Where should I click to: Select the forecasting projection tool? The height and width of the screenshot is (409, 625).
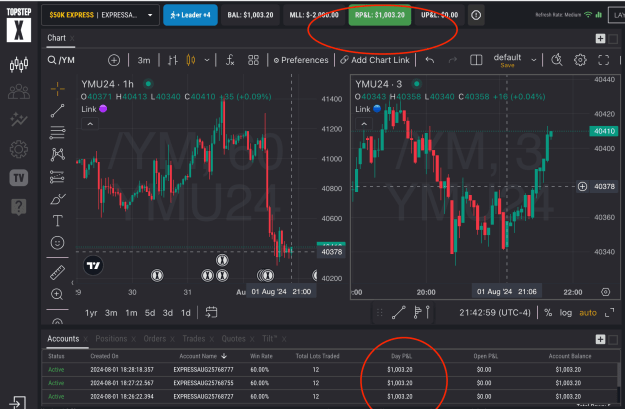click(57, 177)
